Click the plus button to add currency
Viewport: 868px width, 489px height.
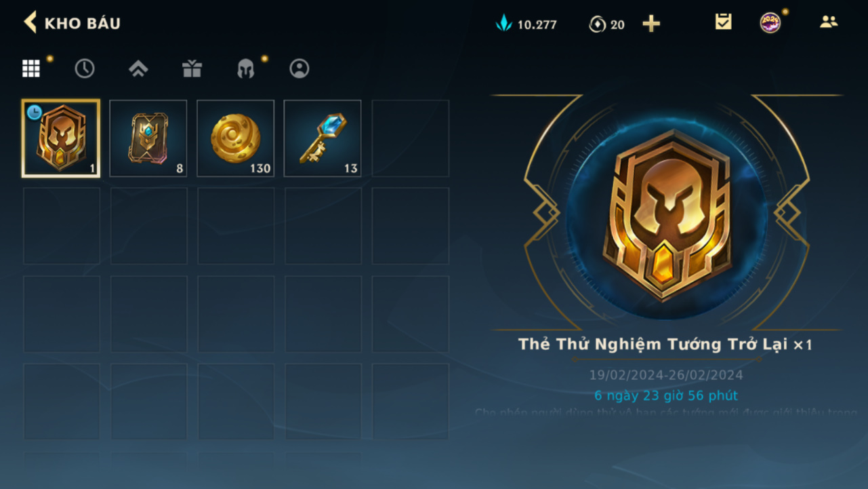click(651, 24)
